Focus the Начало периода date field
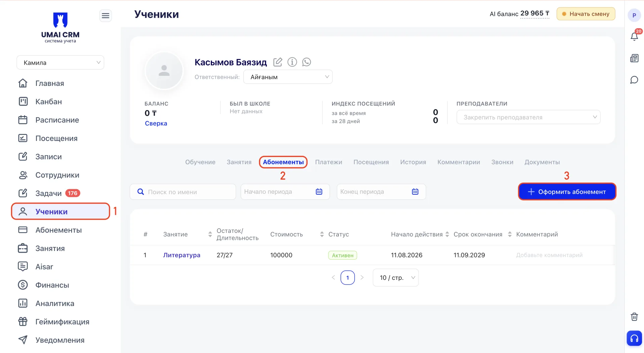The image size is (644, 353). (x=285, y=192)
